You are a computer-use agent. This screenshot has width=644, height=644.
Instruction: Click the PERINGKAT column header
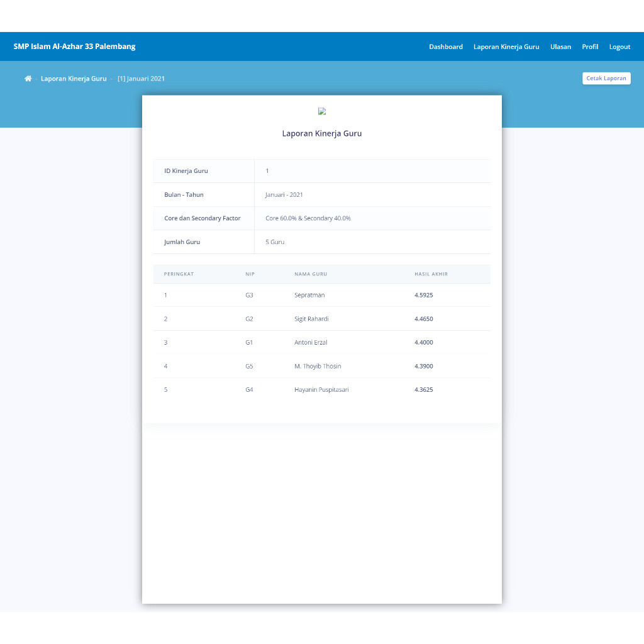179,274
